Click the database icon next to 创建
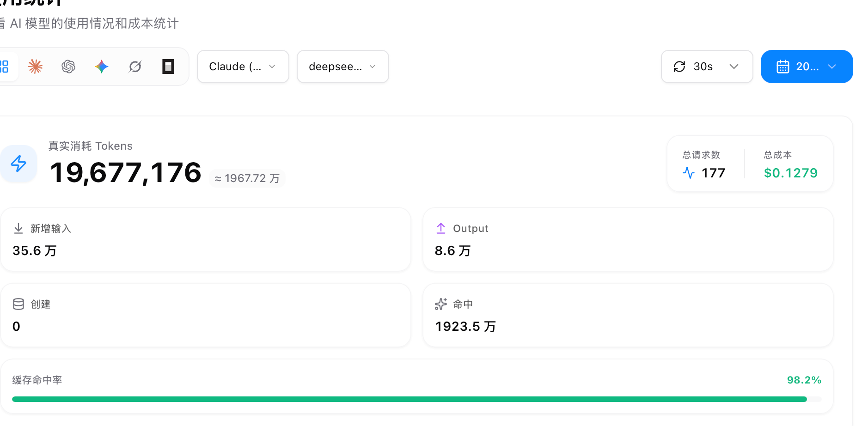The height and width of the screenshot is (426, 868). coord(18,304)
